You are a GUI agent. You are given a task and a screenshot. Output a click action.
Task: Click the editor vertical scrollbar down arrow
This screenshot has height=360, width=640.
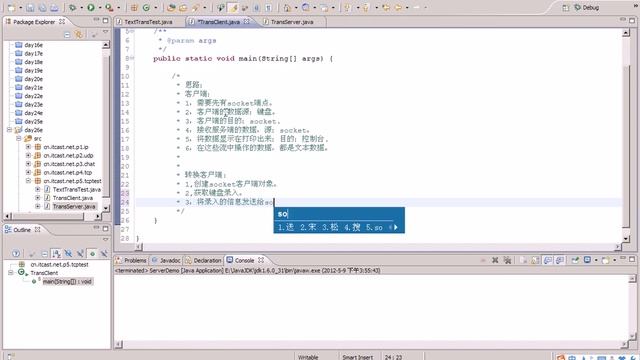tap(626, 238)
